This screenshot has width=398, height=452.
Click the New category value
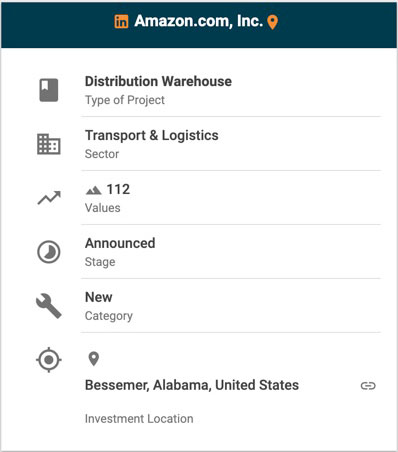click(x=99, y=297)
